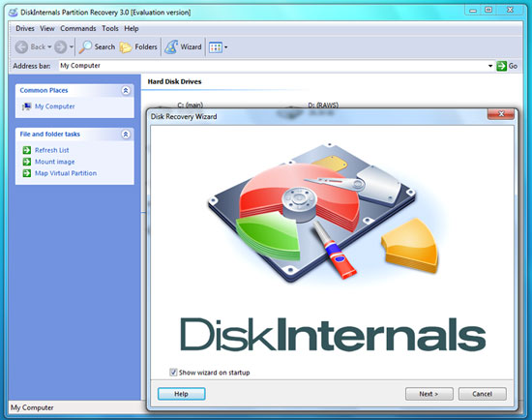Toggle the Folders toolbar button

tap(138, 47)
